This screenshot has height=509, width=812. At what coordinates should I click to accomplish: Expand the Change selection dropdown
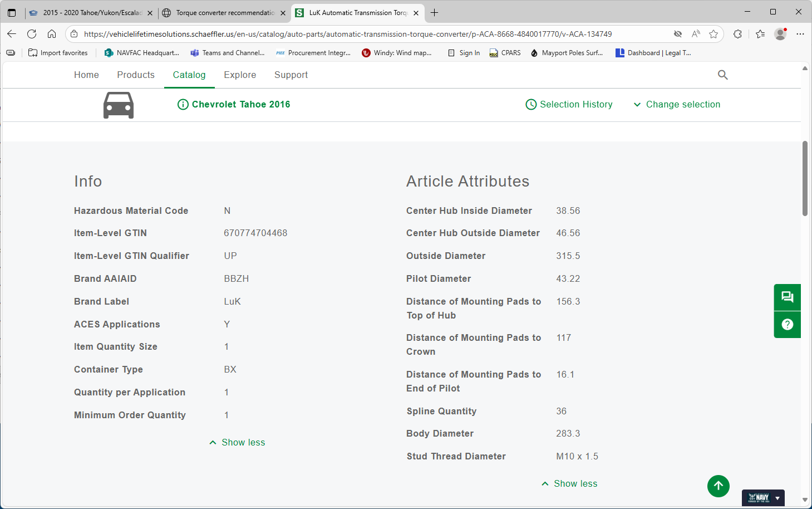677,105
